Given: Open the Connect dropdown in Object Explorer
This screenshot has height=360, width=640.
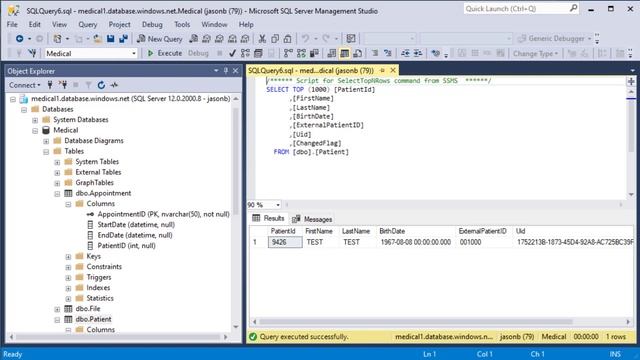Looking at the screenshot, I should click(24, 85).
